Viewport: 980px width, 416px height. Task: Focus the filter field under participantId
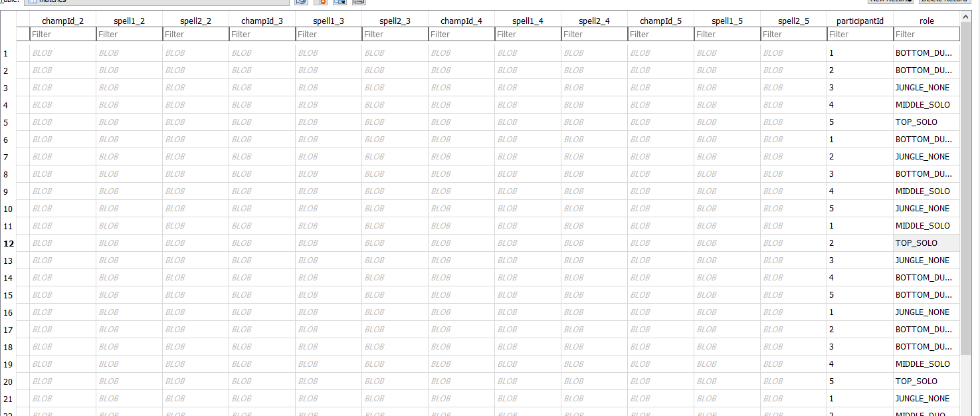[x=860, y=34]
